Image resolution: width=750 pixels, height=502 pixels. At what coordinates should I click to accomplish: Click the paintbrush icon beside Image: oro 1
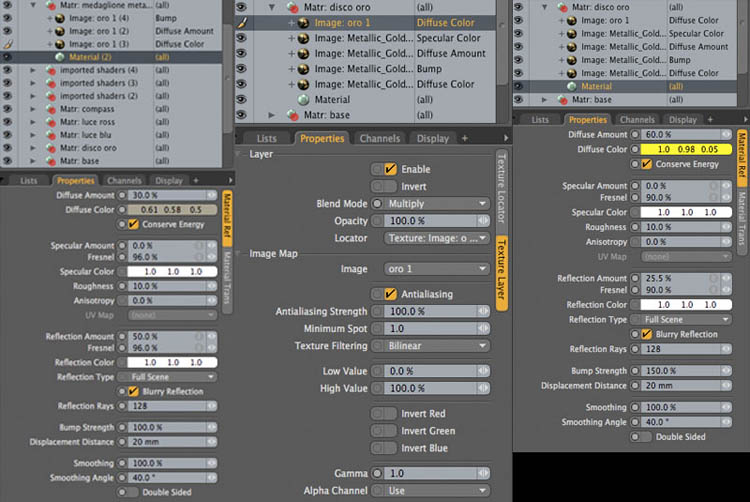[242, 22]
